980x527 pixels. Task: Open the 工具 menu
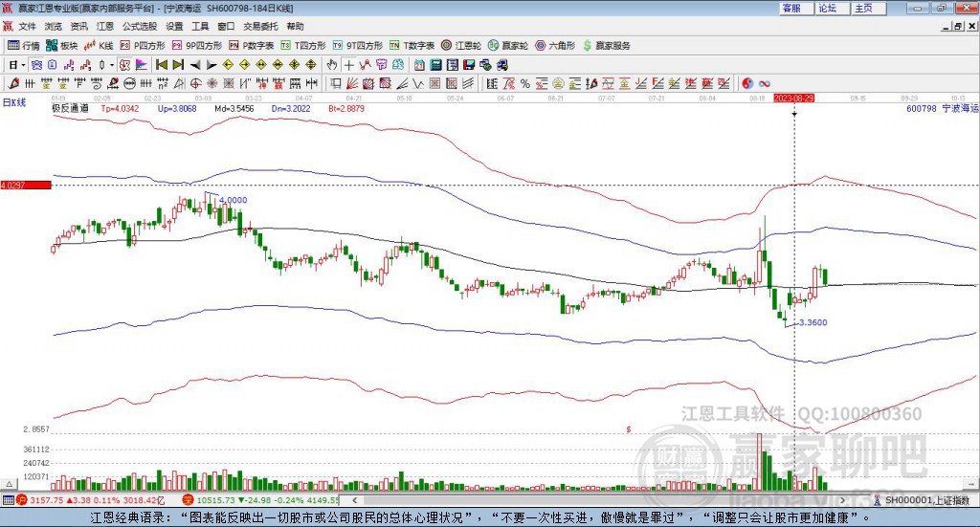200,26
